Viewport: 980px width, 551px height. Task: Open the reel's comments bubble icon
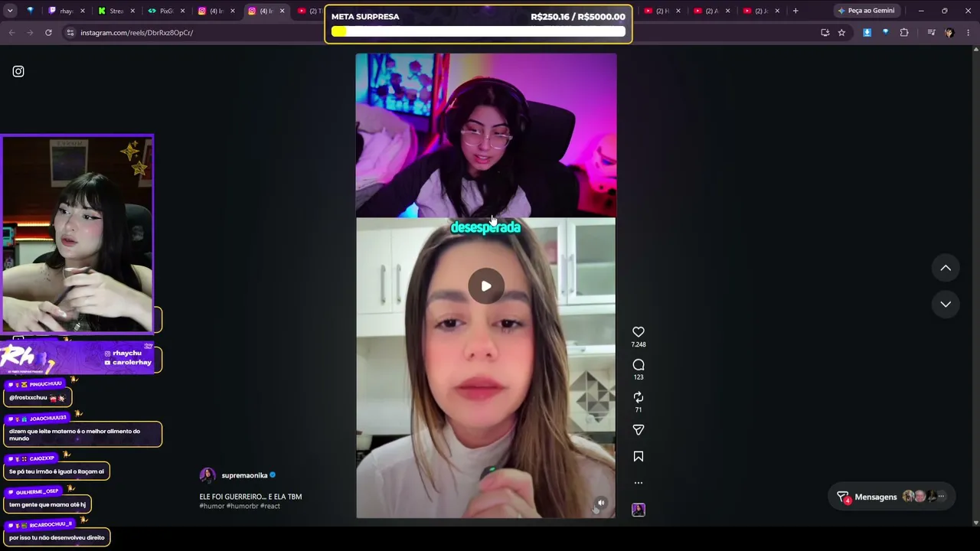(x=639, y=364)
